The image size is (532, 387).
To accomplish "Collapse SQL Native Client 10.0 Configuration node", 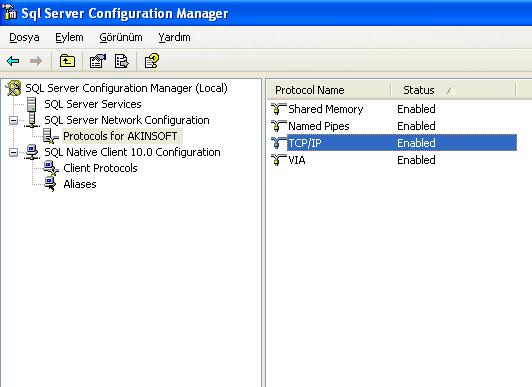I will click(13, 152).
